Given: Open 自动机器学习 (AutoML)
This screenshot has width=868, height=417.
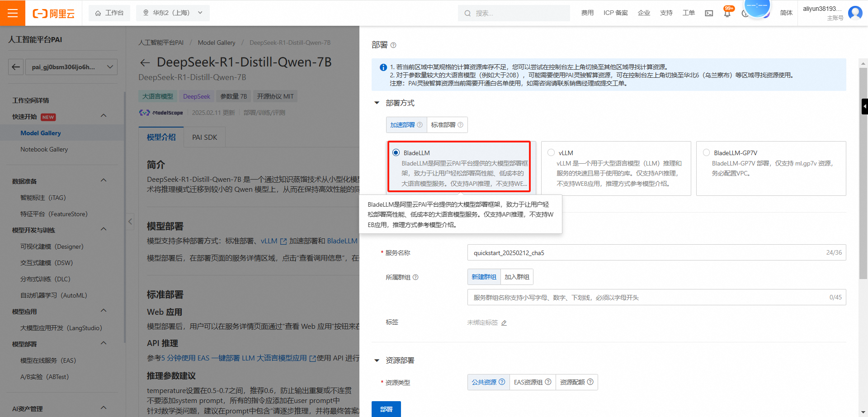Looking at the screenshot, I should [x=54, y=295].
